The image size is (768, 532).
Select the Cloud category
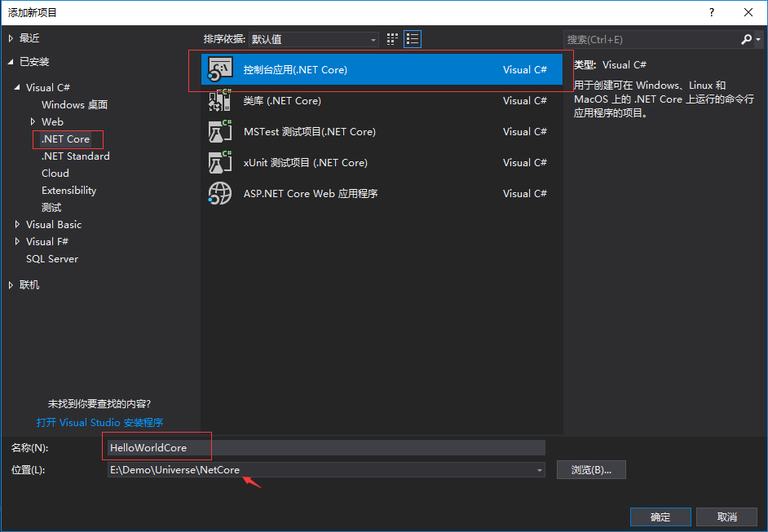pyautogui.click(x=55, y=174)
